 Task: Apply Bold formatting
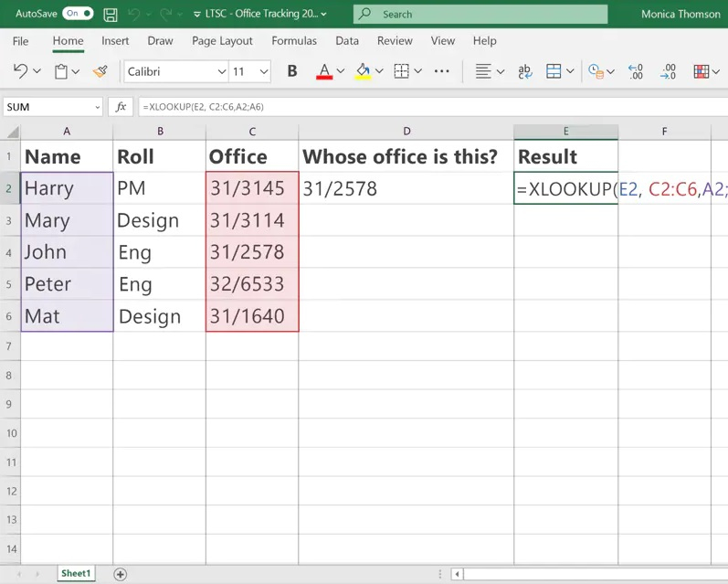point(292,71)
